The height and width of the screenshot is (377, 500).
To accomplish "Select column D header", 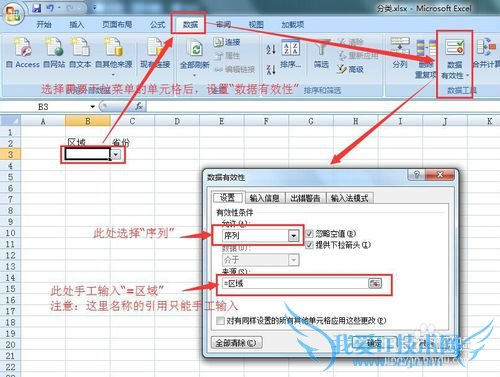I will pos(177,121).
